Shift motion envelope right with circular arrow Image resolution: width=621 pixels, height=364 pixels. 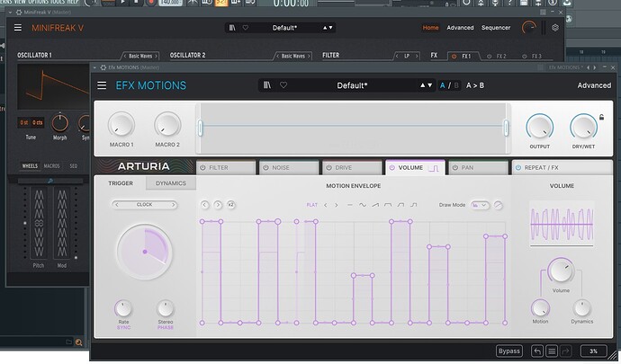218,205
